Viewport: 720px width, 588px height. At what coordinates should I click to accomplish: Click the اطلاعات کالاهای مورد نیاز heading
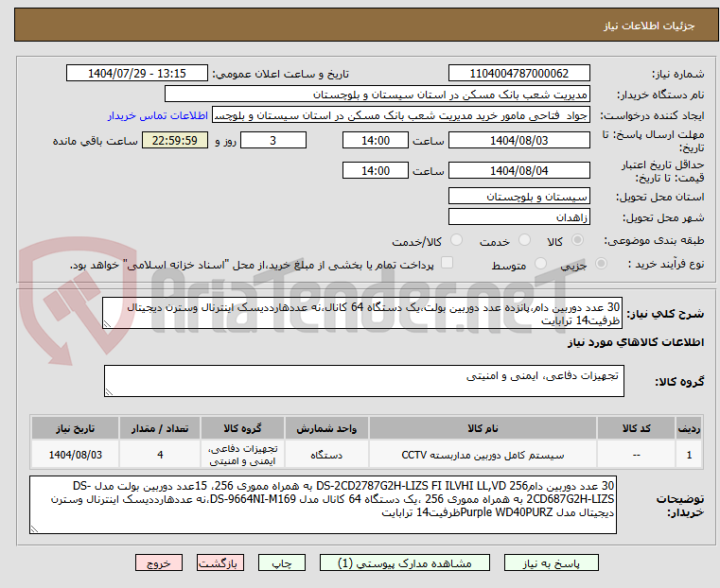[x=636, y=342]
